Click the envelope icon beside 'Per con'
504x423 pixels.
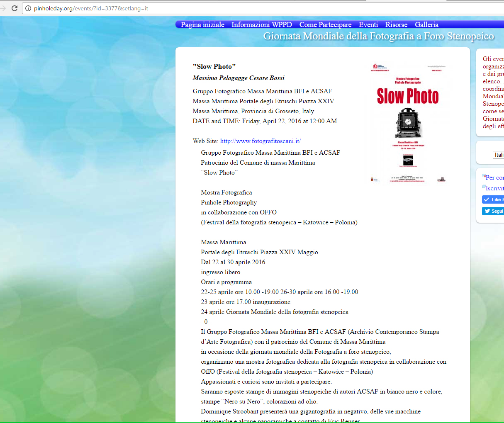point(484,176)
